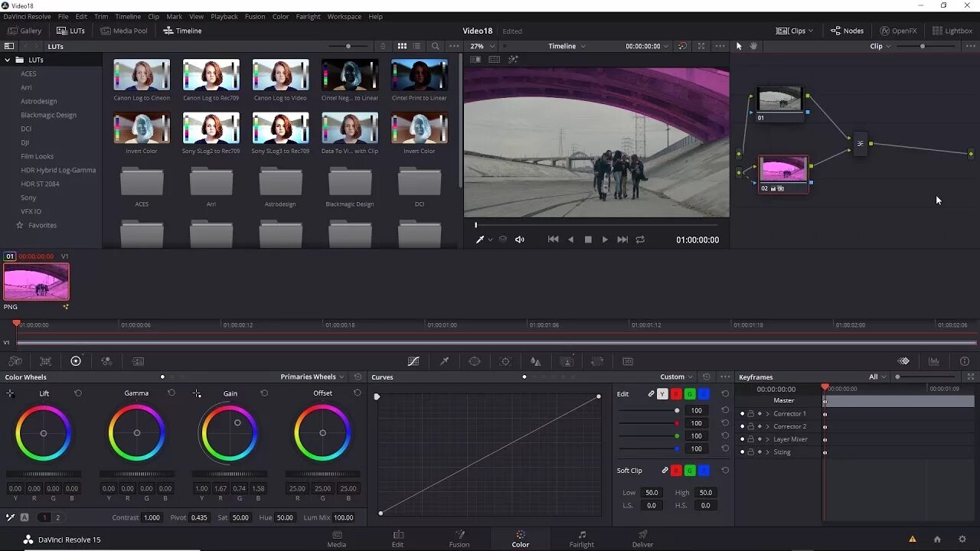Image resolution: width=980 pixels, height=551 pixels.
Task: Open the viewer image wipe icon
Action: click(475, 60)
